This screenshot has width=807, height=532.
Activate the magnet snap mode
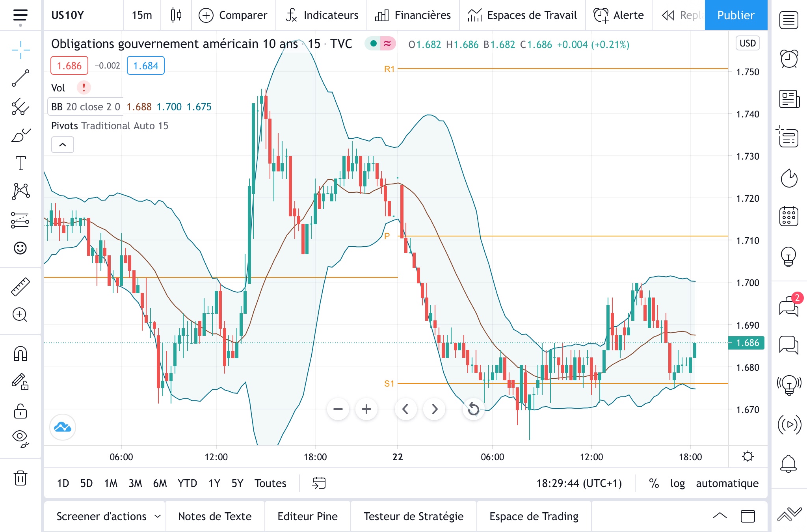[20, 353]
